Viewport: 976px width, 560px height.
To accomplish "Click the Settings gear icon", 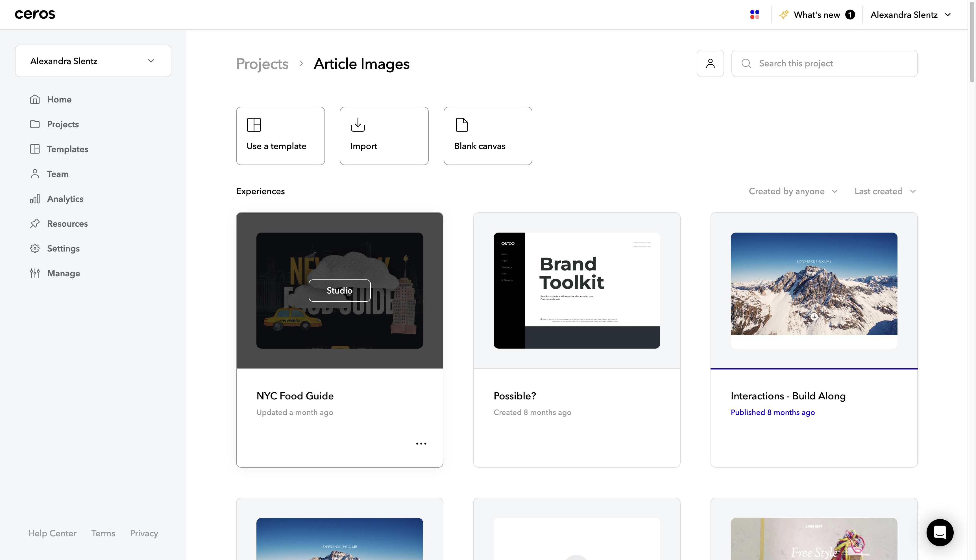I will 35,248.
